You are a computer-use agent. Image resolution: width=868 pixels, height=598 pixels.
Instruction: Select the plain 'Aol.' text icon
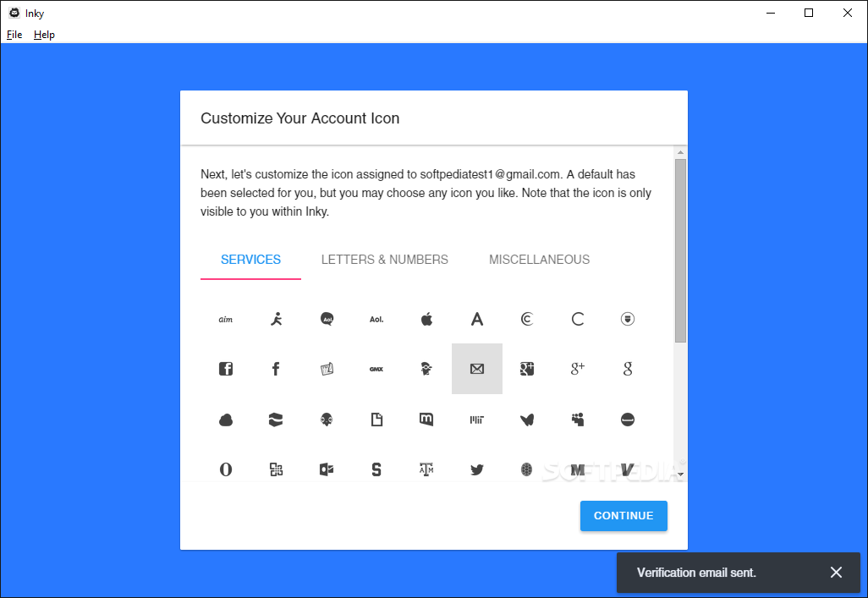pyautogui.click(x=376, y=319)
